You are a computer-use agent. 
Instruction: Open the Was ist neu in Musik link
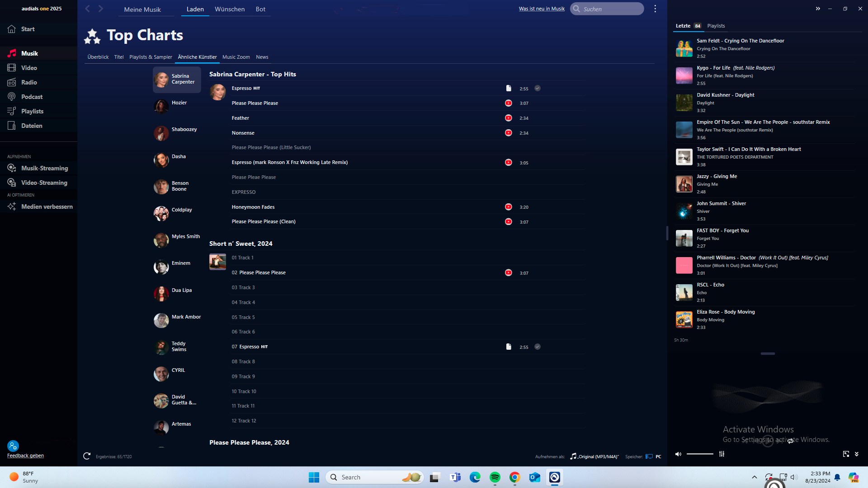pos(542,9)
